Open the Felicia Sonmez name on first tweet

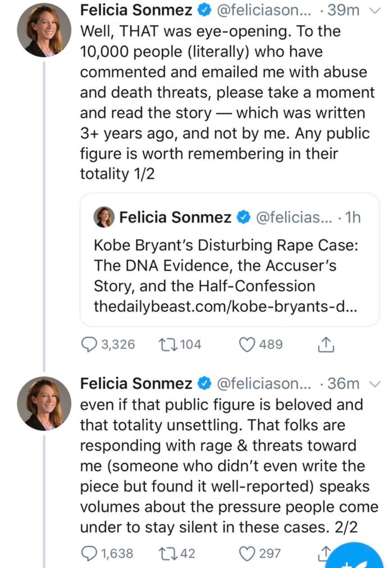coord(136,11)
